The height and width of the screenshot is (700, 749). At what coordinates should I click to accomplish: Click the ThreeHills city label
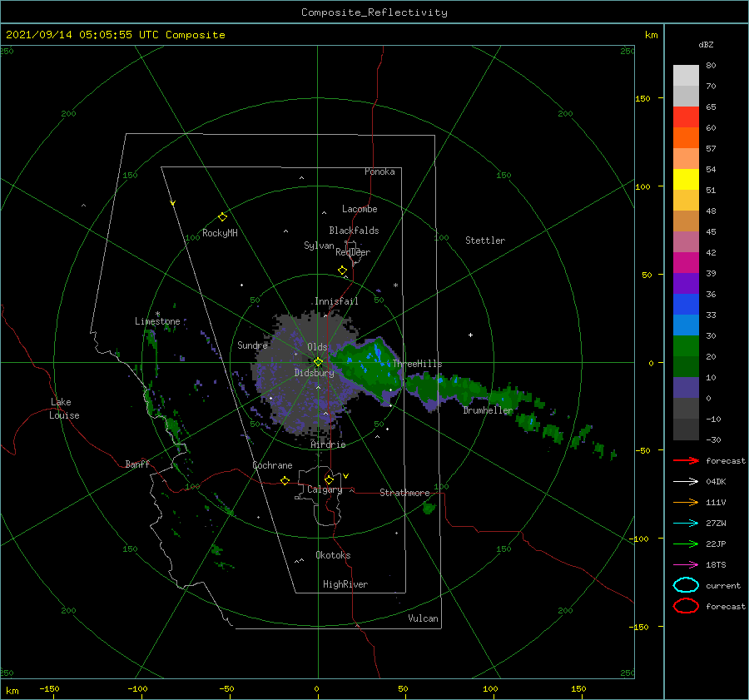click(417, 364)
